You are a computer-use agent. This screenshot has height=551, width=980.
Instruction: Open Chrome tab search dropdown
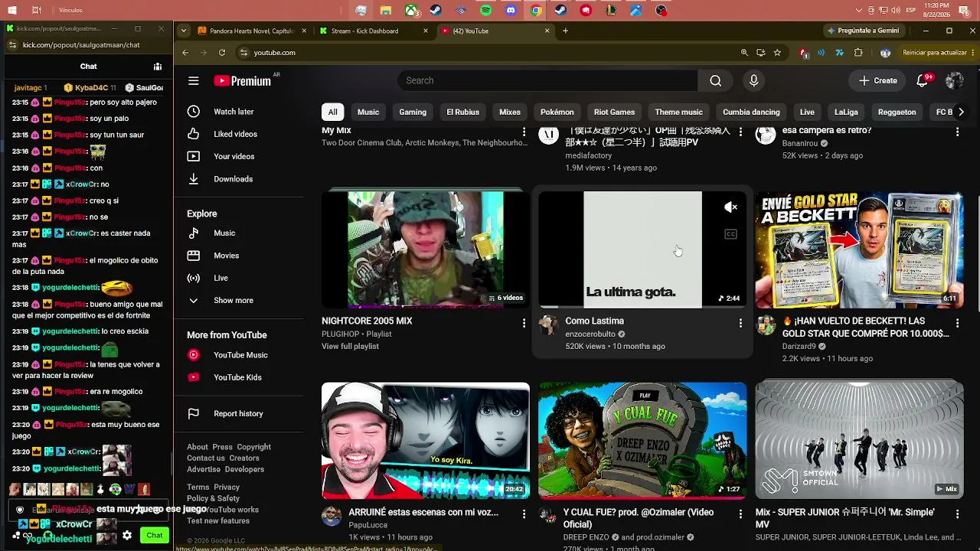[183, 31]
